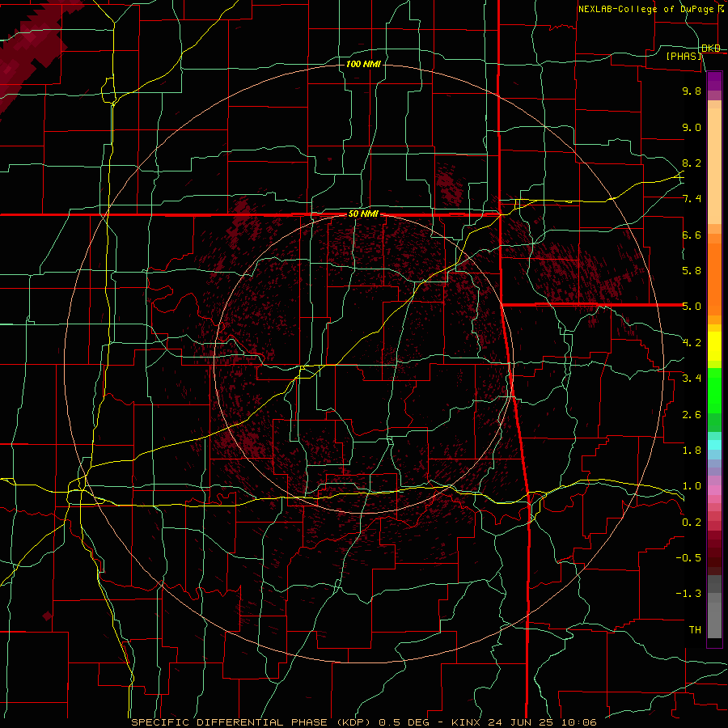Click the 3.4 scale value
This screenshot has height=728, width=728.
pos(692,379)
